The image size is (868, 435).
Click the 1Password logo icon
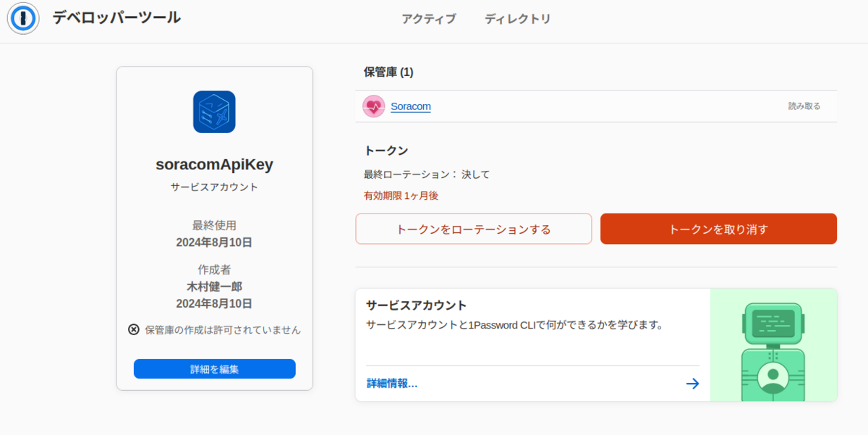coord(22,19)
